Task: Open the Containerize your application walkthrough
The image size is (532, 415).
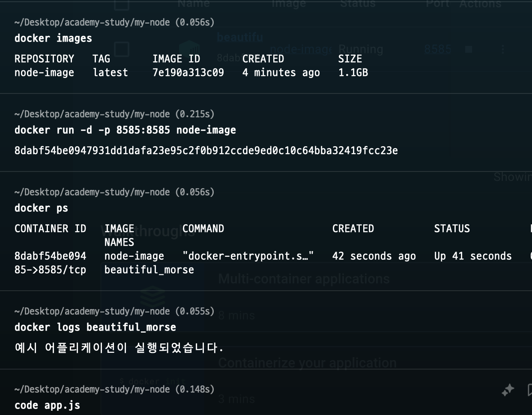Action: [x=307, y=362]
